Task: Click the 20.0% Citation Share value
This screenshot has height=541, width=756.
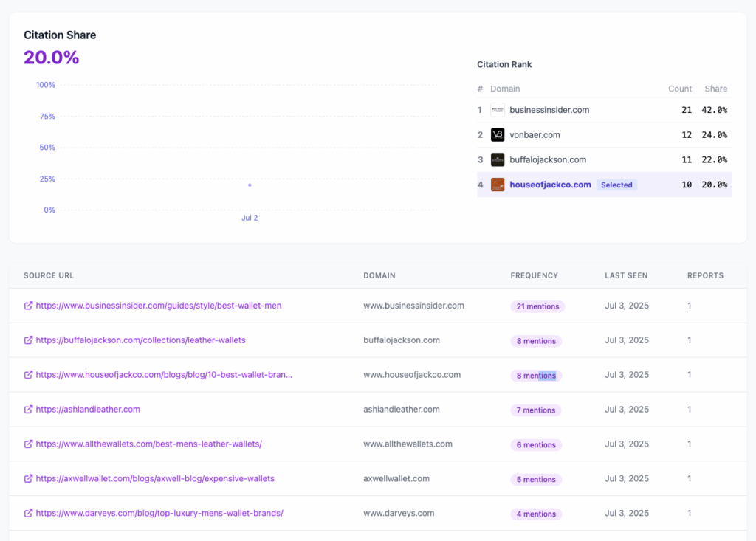Action: coord(52,58)
